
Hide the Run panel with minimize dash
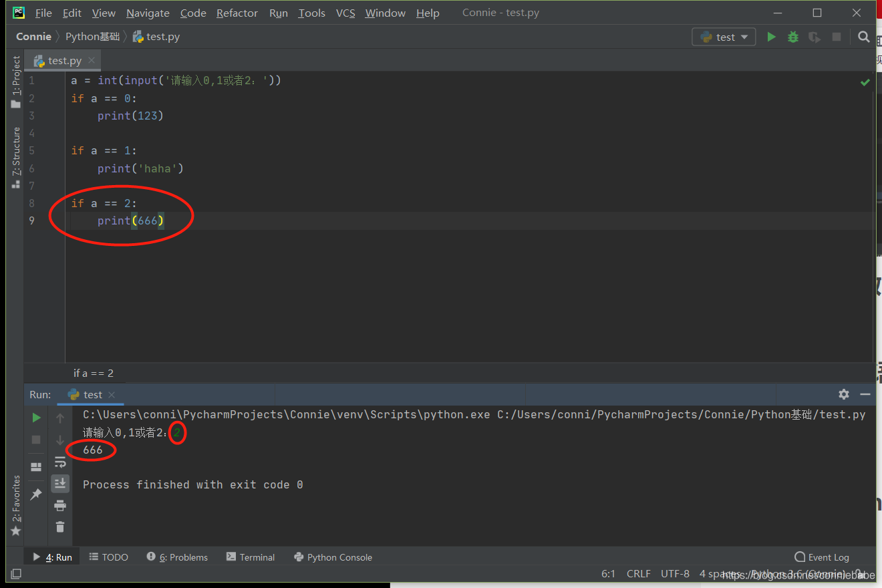click(865, 394)
